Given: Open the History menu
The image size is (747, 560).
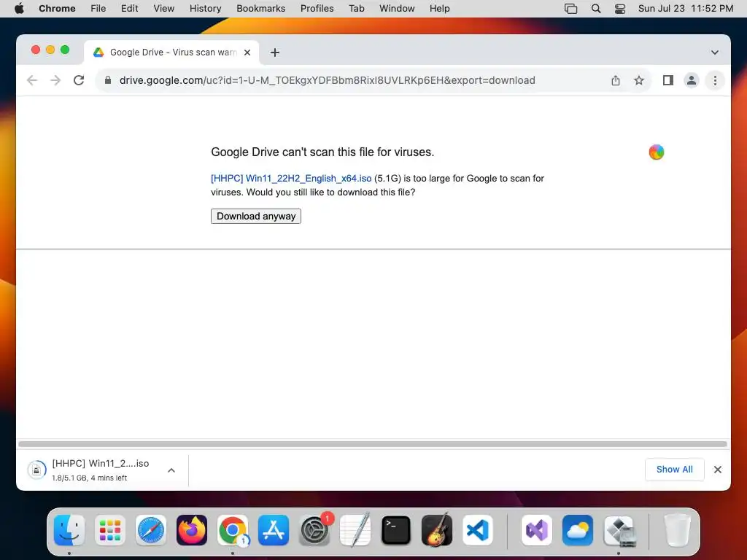Looking at the screenshot, I should point(205,9).
